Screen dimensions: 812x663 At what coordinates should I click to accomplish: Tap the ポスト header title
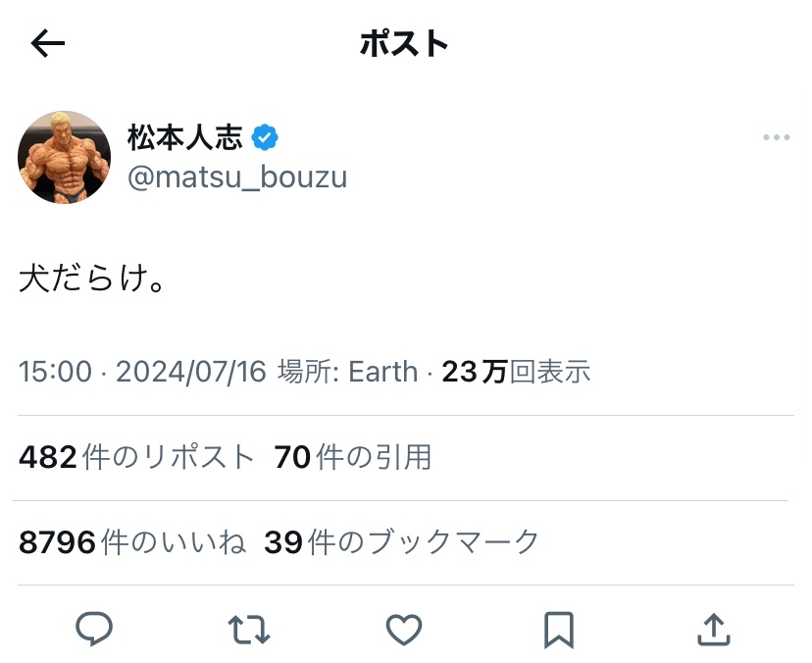pos(404,43)
